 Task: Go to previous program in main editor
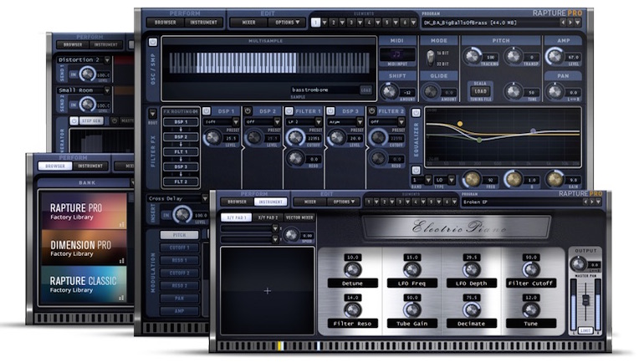pyautogui.click(x=563, y=23)
